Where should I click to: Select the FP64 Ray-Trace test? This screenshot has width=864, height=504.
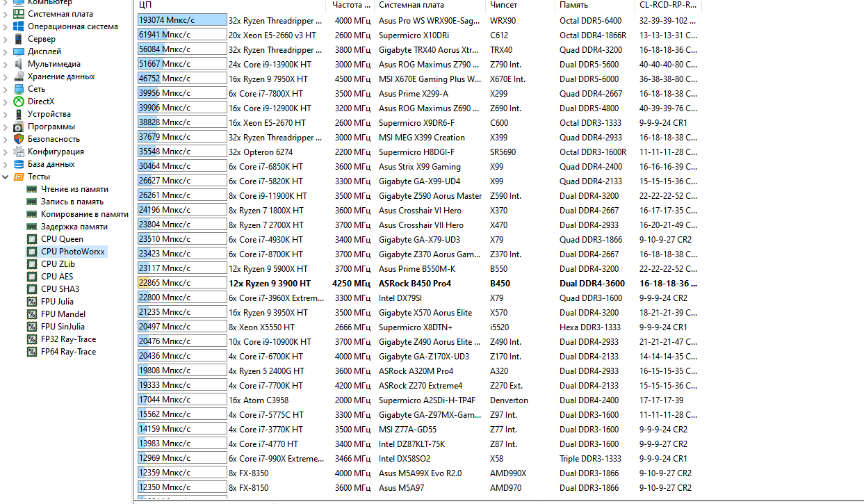pos(68,352)
